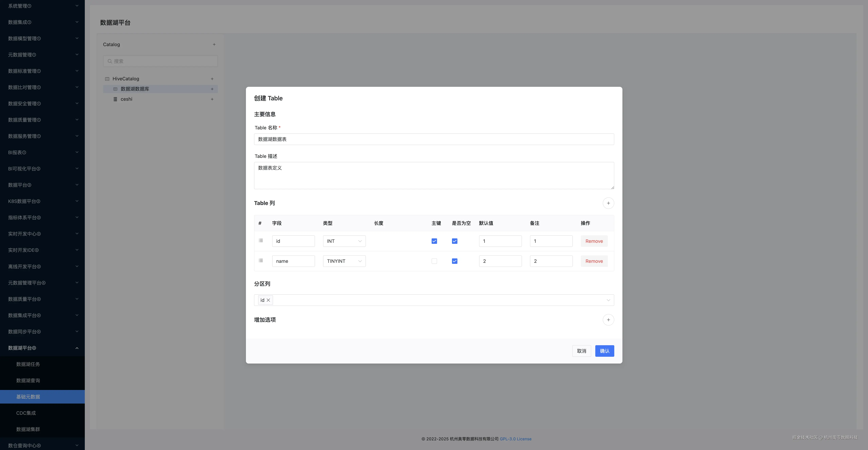868x450 pixels.
Task: Click the 数据湖数据库 database icon
Action: (115, 89)
